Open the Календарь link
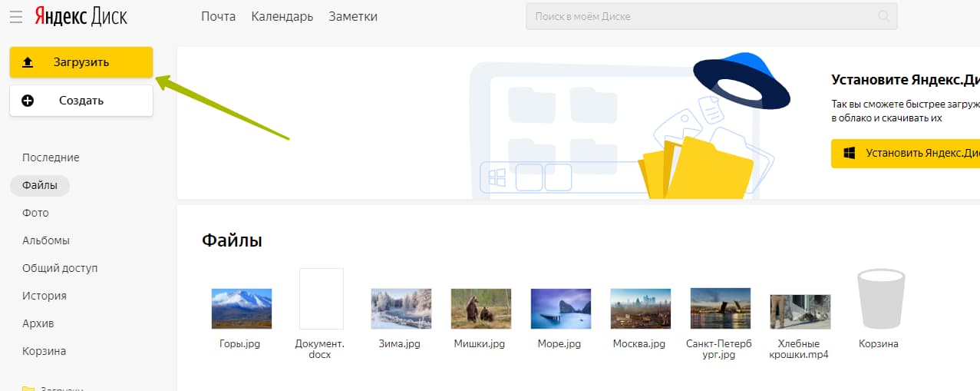Screen dimensions: 980x391 (282, 16)
